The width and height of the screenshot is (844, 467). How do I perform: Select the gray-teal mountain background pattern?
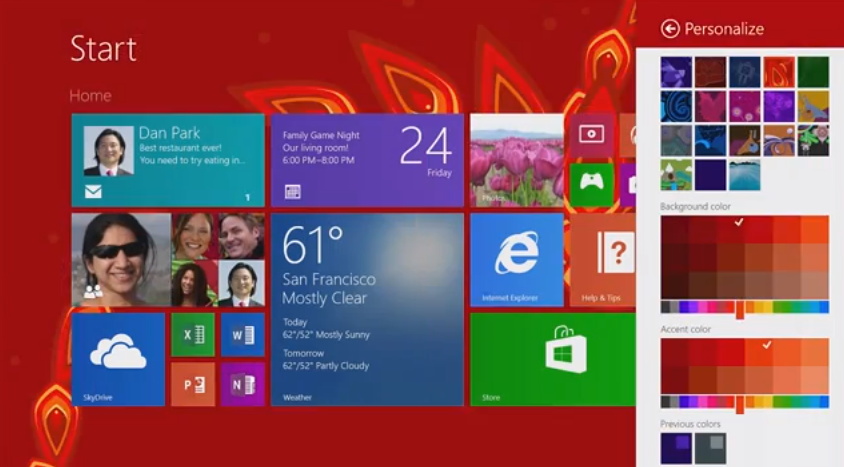coord(676,140)
